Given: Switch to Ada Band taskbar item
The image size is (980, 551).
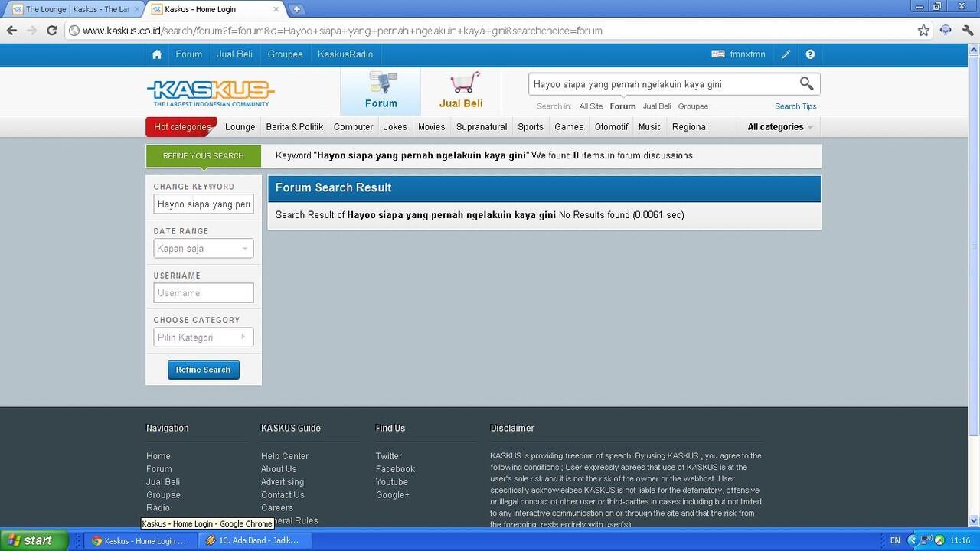Looking at the screenshot, I should coord(256,540).
